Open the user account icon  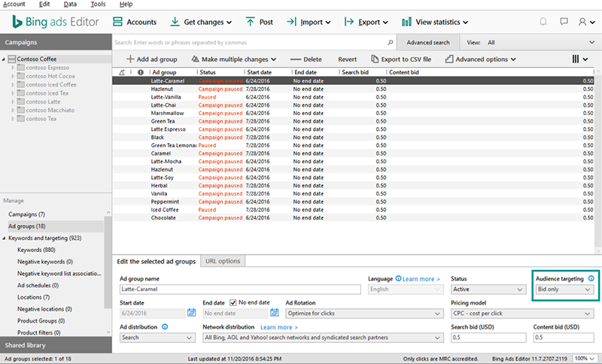point(582,22)
